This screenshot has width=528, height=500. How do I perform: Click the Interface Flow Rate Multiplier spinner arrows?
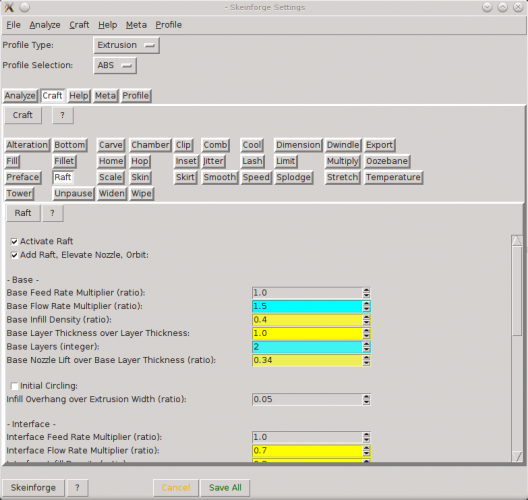366,451
